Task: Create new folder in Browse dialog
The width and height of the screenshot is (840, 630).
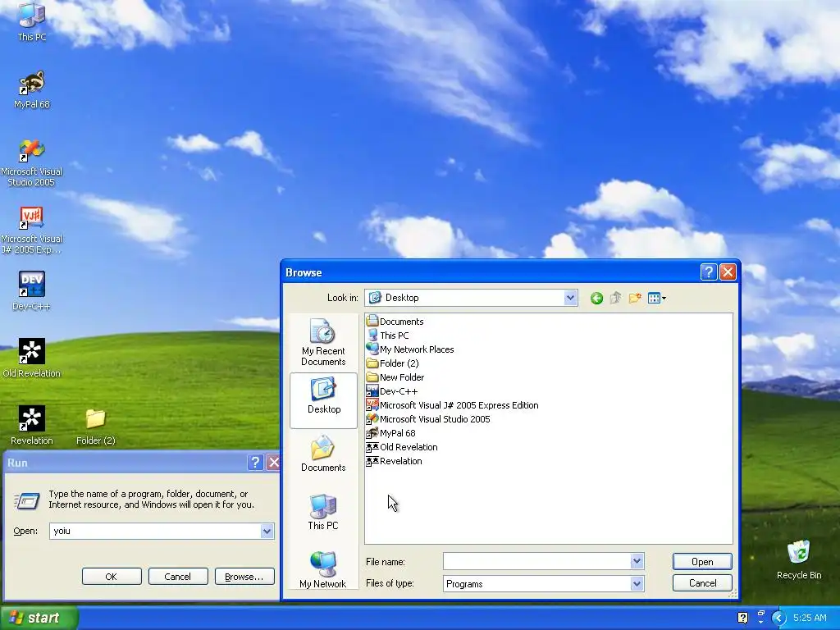Action: [635, 299]
